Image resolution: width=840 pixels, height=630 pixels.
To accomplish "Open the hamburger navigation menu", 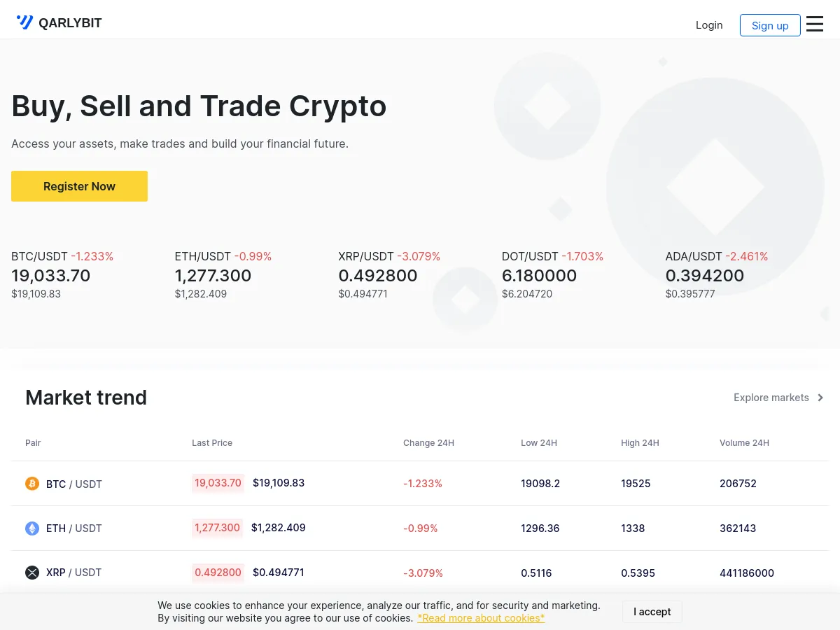I will (814, 23).
